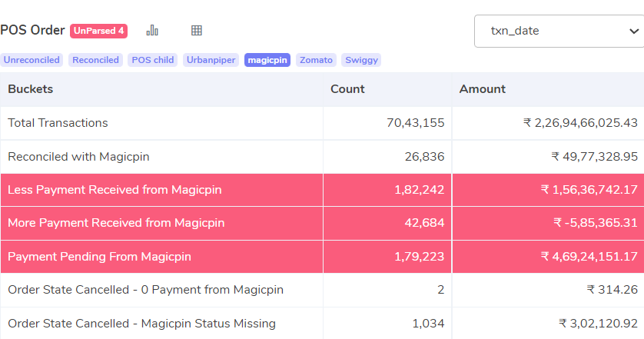644x339 pixels.
Task: Click the POS Order title
Action: point(32,31)
